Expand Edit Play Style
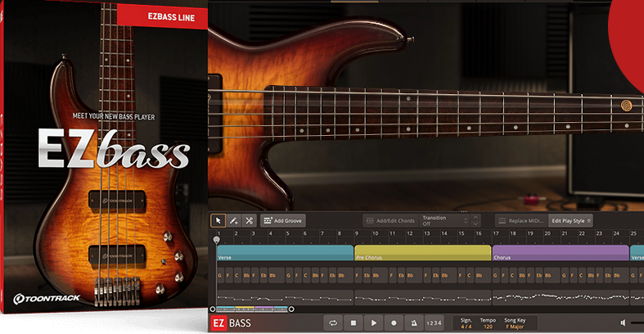The width and height of the screenshot is (644, 334). pos(571,220)
